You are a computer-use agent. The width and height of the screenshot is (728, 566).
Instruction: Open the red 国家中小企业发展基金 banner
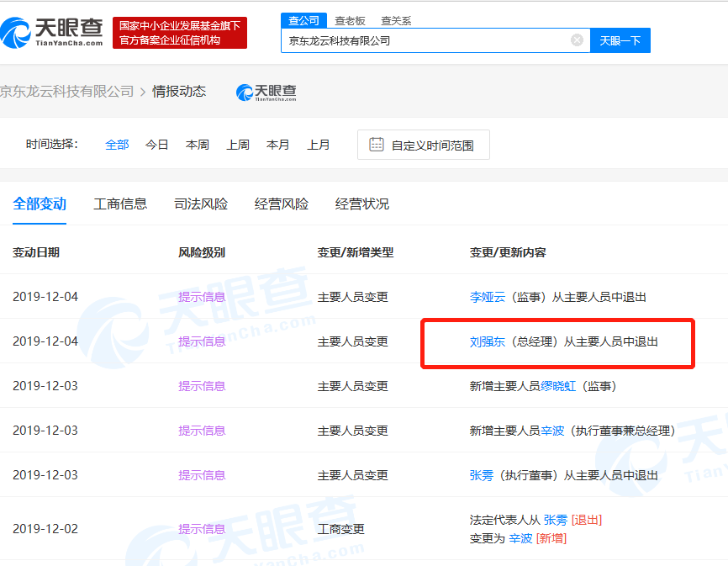(180, 33)
